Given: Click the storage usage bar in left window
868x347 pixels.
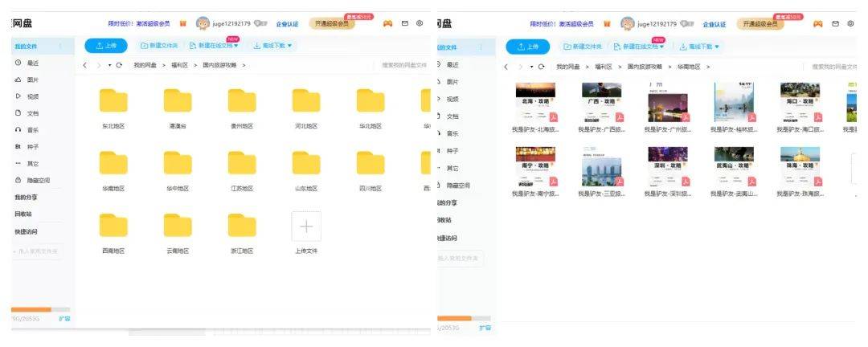Looking at the screenshot, I should tap(41, 309).
